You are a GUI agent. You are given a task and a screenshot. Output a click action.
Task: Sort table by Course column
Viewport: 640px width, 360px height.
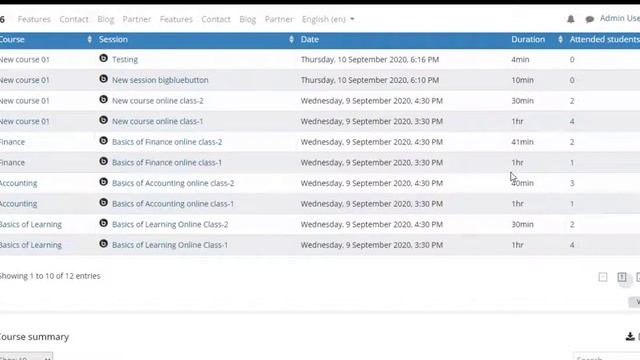(89, 40)
